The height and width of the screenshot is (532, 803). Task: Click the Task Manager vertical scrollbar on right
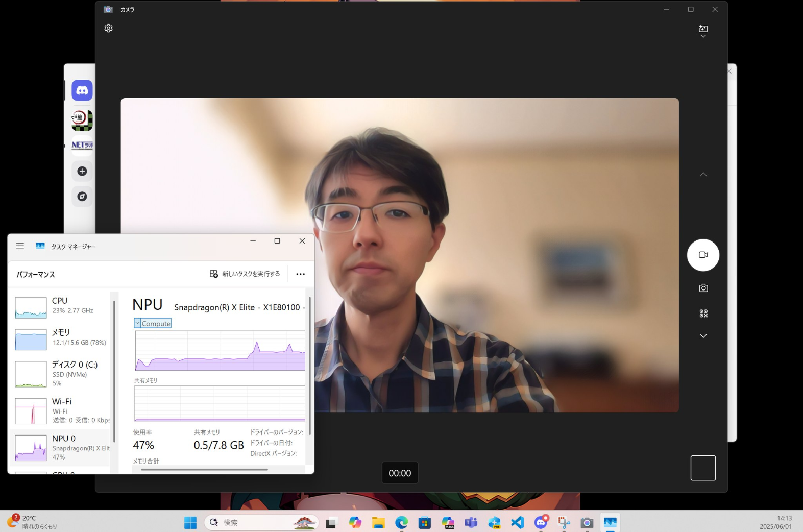coord(309,366)
